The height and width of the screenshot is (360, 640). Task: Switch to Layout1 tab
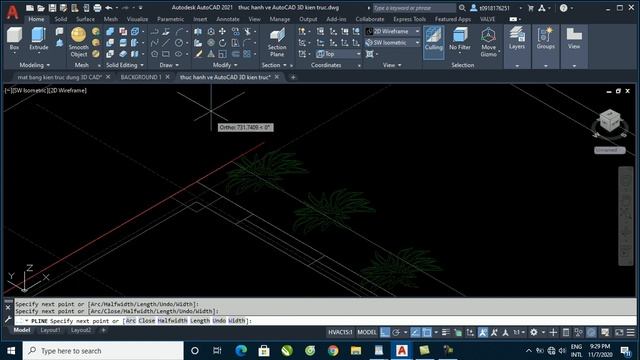(x=50, y=330)
